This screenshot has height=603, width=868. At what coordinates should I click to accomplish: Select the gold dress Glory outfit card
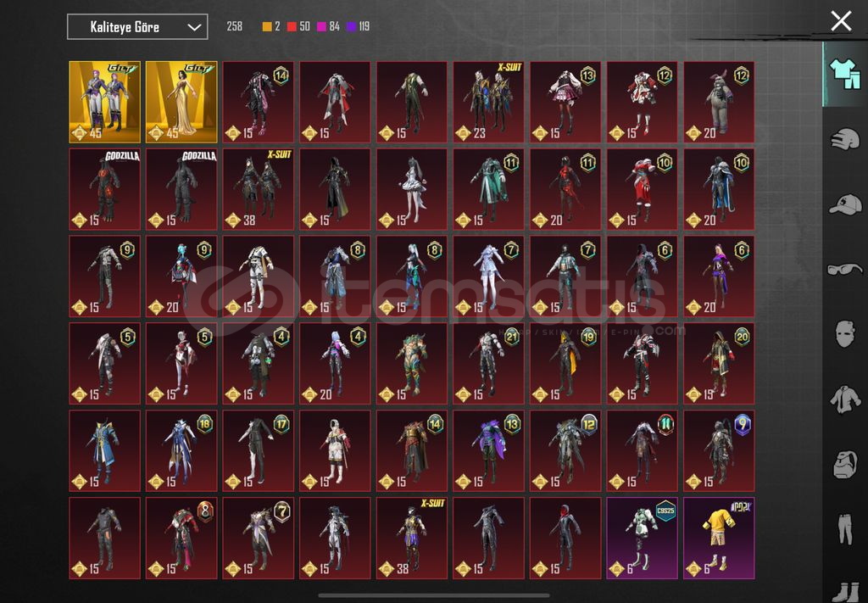tap(181, 102)
